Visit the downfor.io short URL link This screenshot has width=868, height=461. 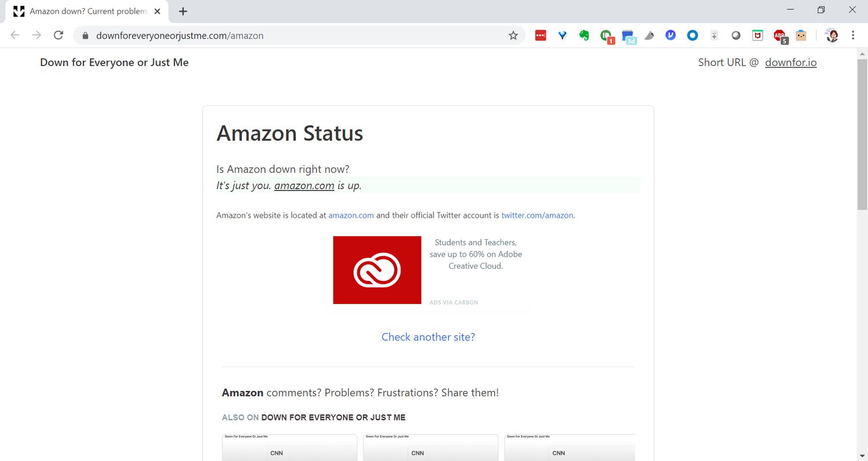[x=790, y=63]
